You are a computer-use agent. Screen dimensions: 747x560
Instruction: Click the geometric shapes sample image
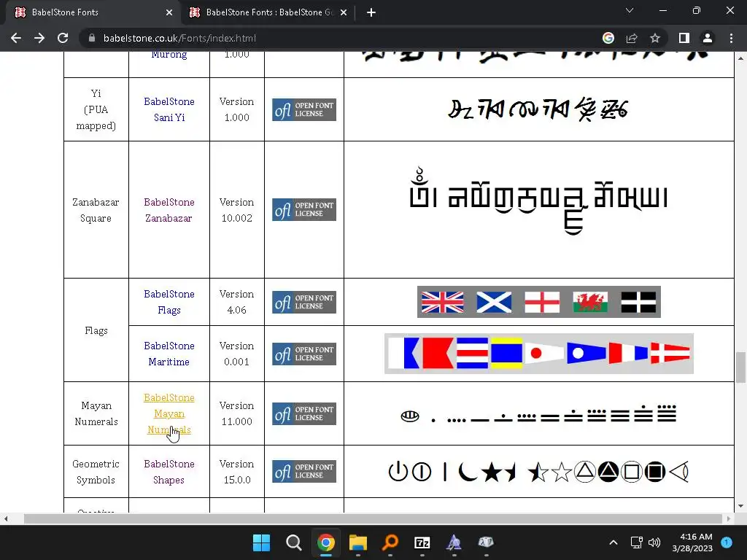coord(538,472)
